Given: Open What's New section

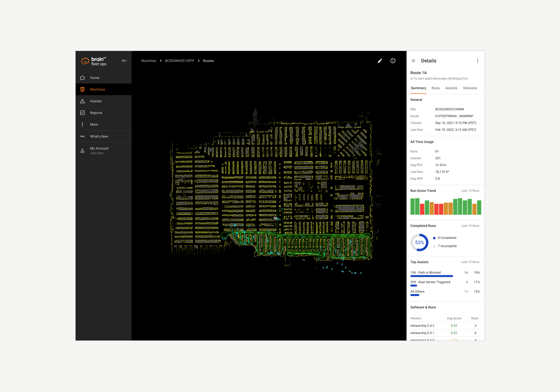Looking at the screenshot, I should pos(99,136).
